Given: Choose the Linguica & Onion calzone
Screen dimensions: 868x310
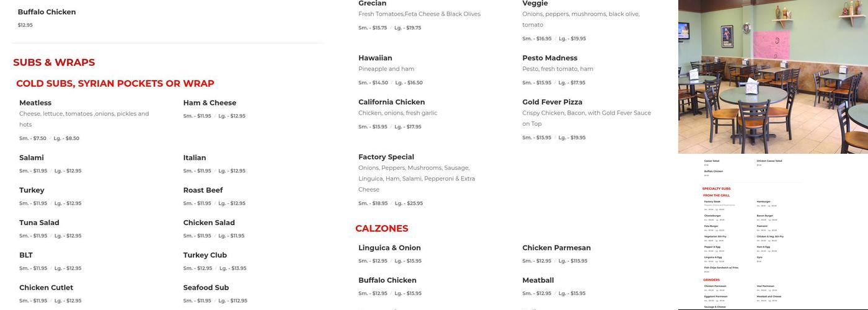Looking at the screenshot, I should coord(389,248).
